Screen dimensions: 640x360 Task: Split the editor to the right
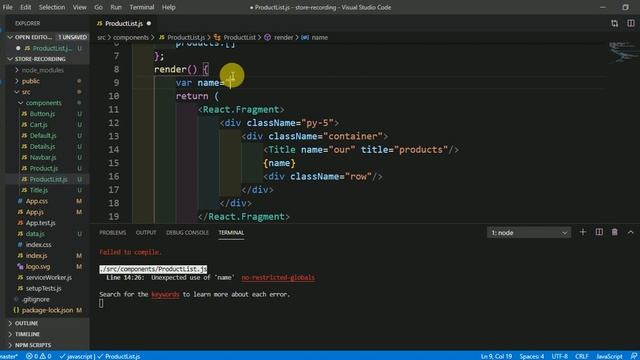coord(631,24)
